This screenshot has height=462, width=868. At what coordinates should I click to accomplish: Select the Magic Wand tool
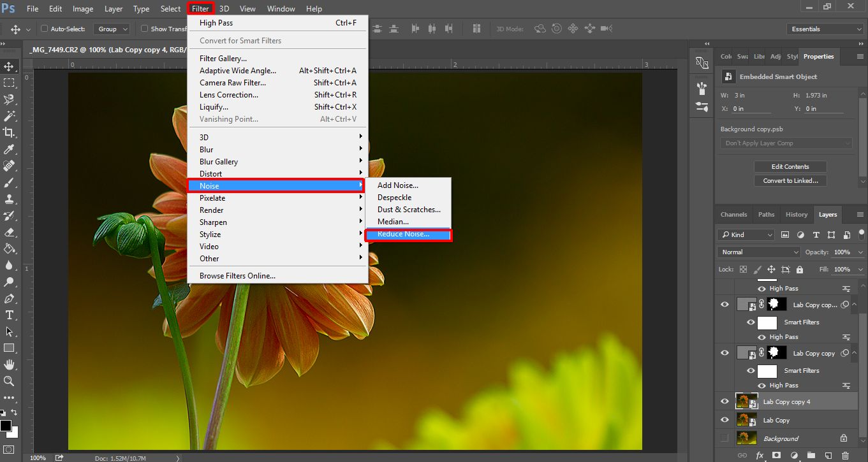tap(9, 116)
